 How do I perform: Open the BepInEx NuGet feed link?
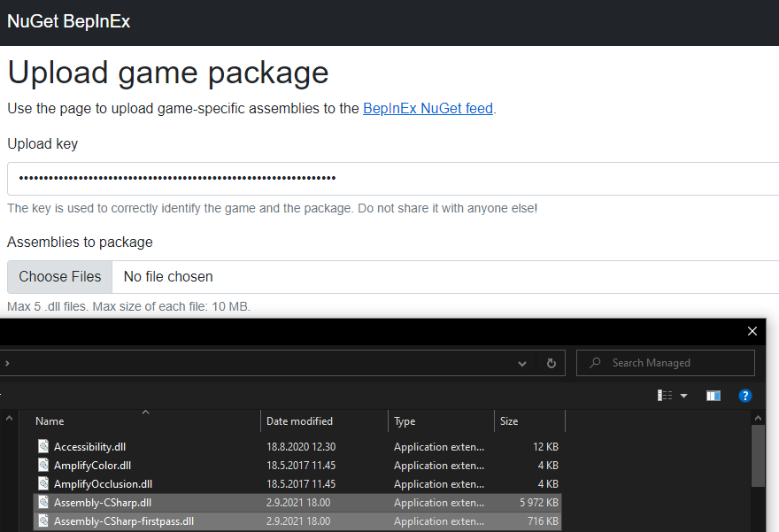click(428, 109)
